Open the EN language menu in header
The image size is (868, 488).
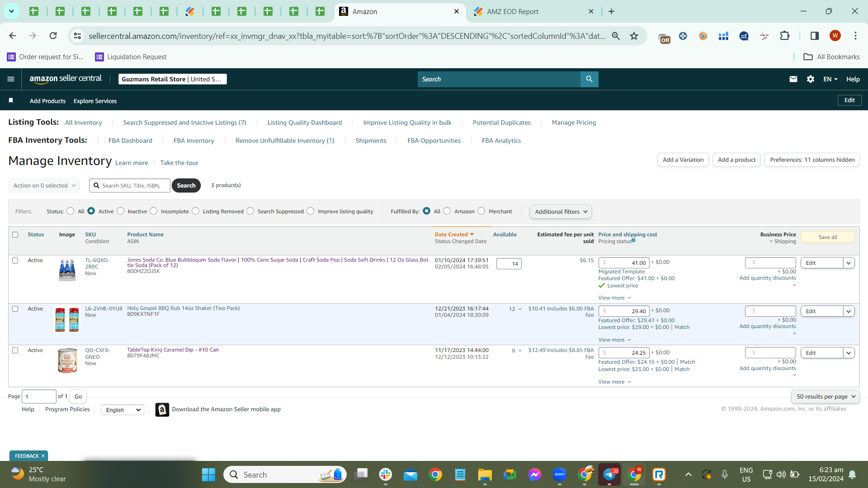click(830, 79)
